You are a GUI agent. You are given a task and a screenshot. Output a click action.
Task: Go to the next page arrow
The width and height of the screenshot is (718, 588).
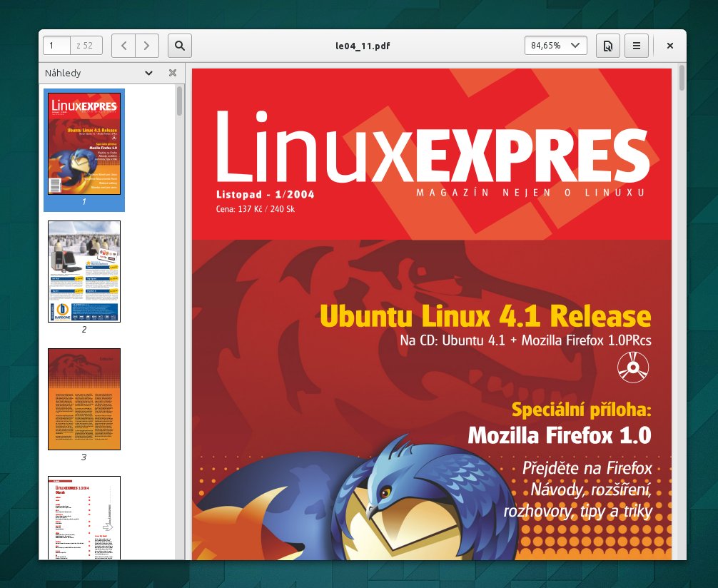147,46
